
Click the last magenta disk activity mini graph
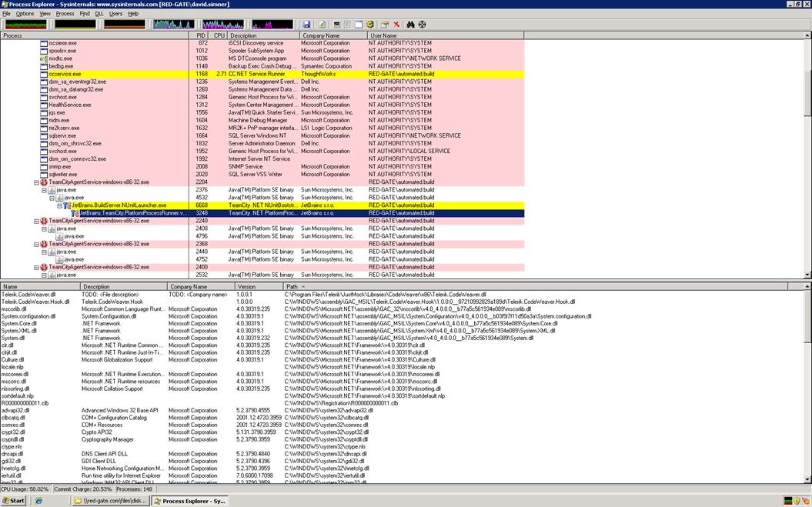pyautogui.click(x=272, y=25)
